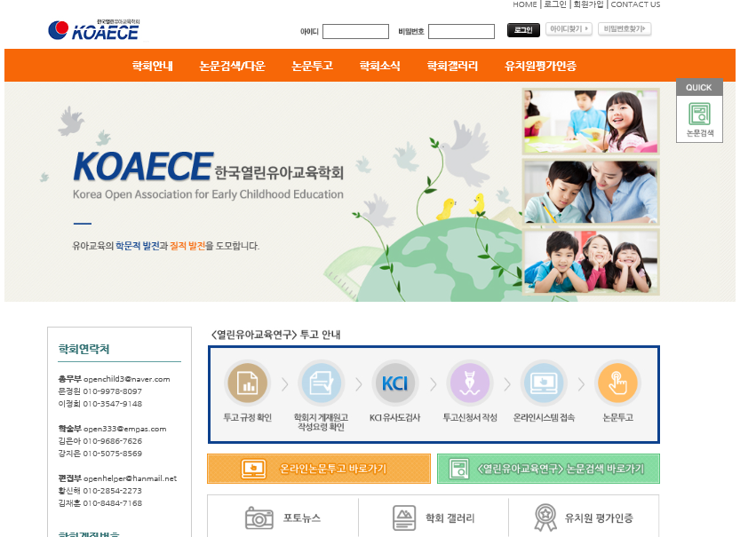Click the 학회연락처 heading
The image size is (756, 537).
coord(84,349)
